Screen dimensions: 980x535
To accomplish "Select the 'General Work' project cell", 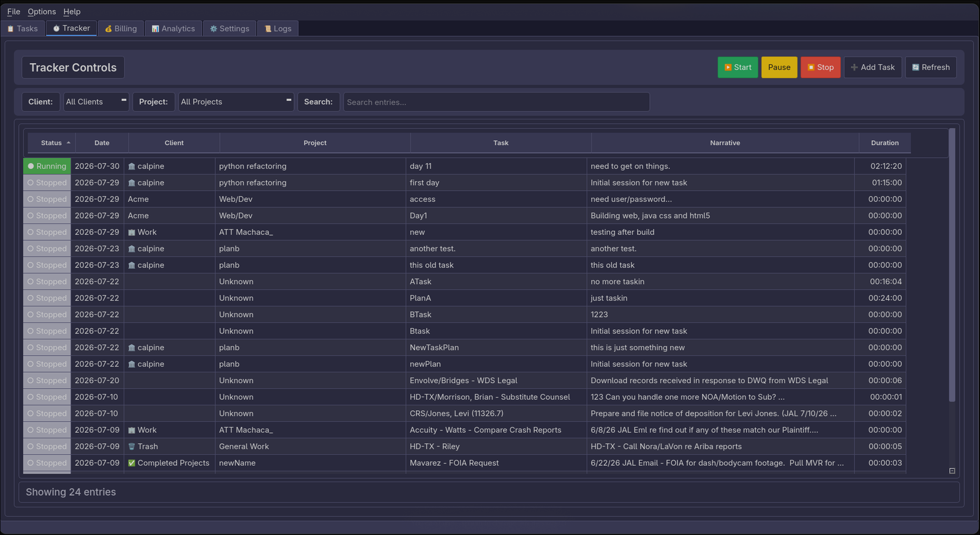I will point(311,446).
